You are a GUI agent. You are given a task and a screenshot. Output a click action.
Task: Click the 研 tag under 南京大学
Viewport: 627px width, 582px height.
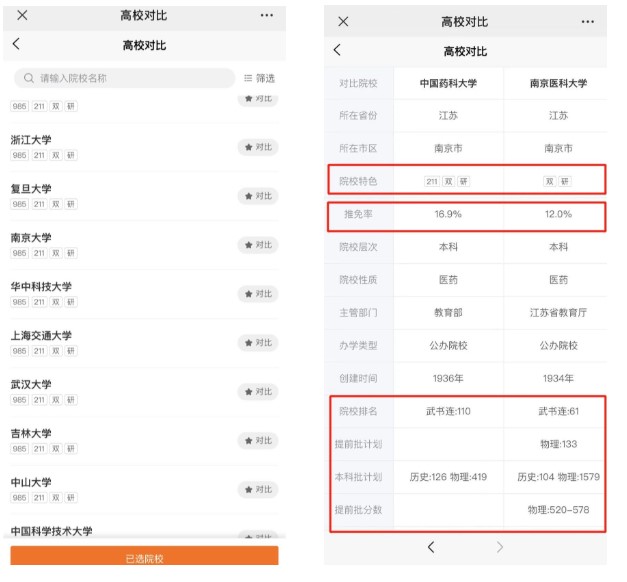pyautogui.click(x=71, y=253)
